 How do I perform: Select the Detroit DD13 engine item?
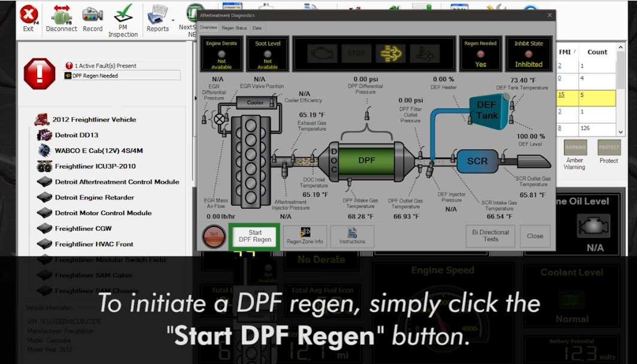click(x=77, y=135)
